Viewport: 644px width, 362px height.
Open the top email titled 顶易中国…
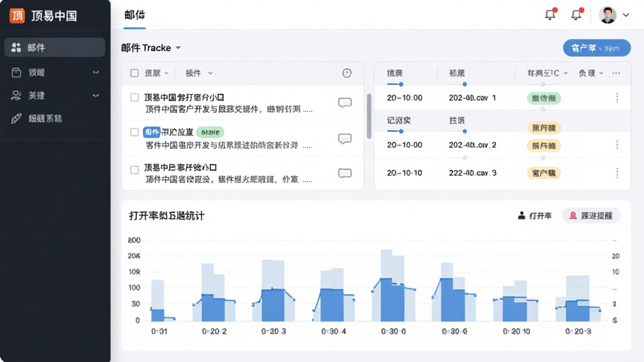click(x=184, y=97)
